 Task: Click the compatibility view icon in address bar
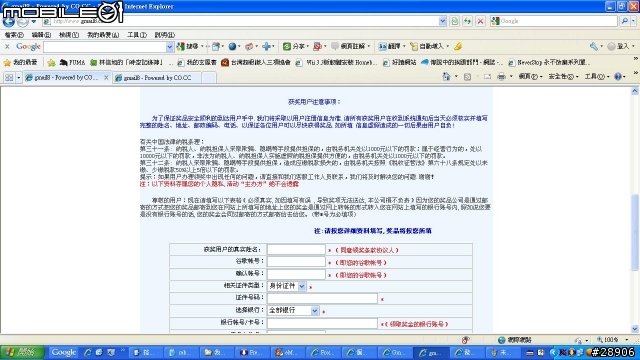point(454,21)
